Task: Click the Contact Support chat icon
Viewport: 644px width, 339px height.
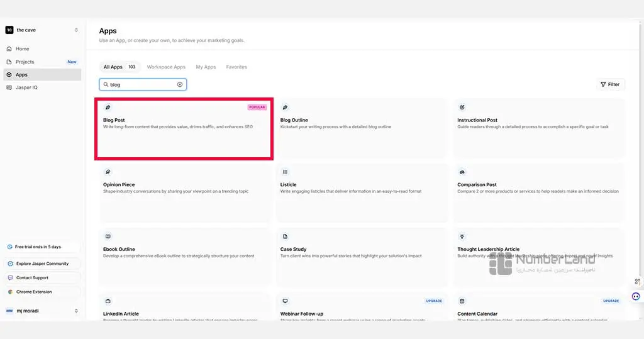Action: click(x=10, y=278)
